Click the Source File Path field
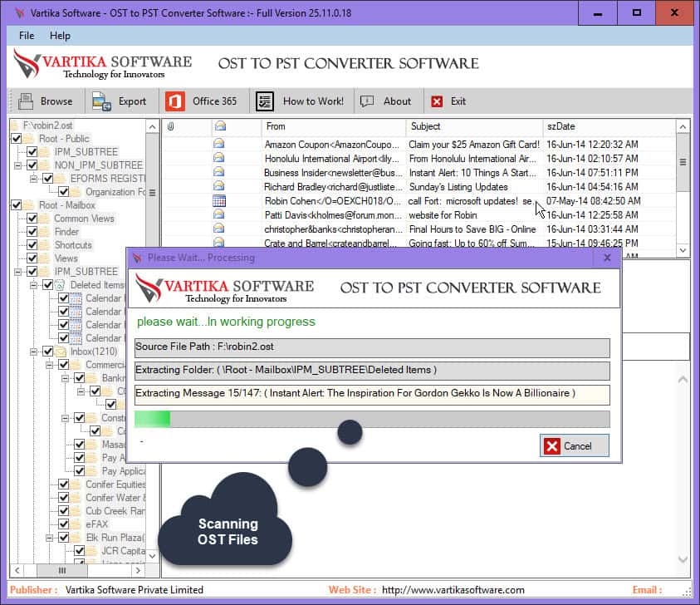Viewport: 700px width, 605px height. point(372,347)
